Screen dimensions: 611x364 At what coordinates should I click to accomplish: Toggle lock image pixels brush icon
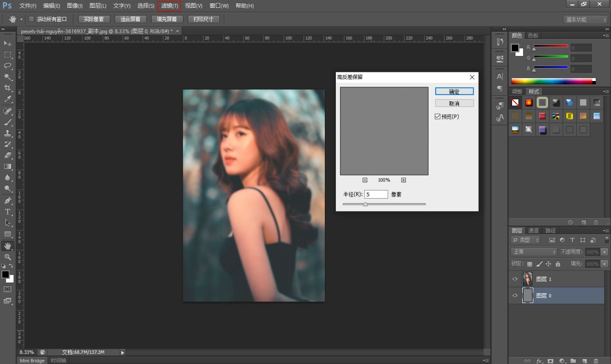(539, 264)
